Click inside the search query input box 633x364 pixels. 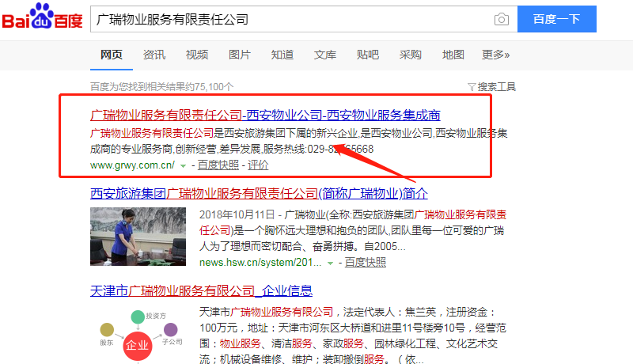pos(285,19)
